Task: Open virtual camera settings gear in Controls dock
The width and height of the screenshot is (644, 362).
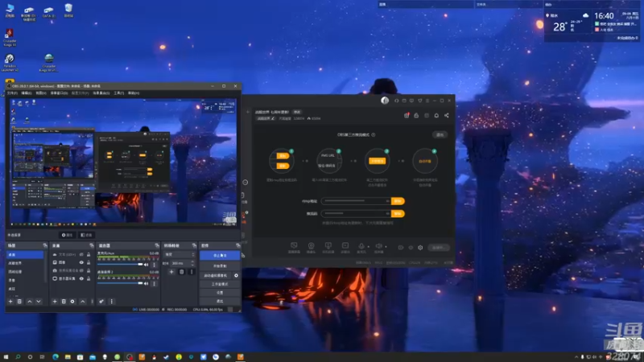Action: (x=236, y=275)
